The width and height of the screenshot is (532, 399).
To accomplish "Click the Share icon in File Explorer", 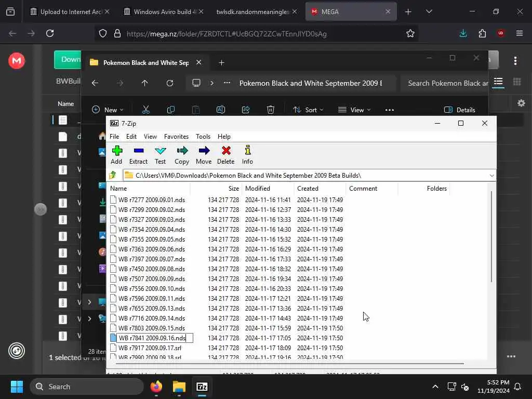I will point(246,110).
